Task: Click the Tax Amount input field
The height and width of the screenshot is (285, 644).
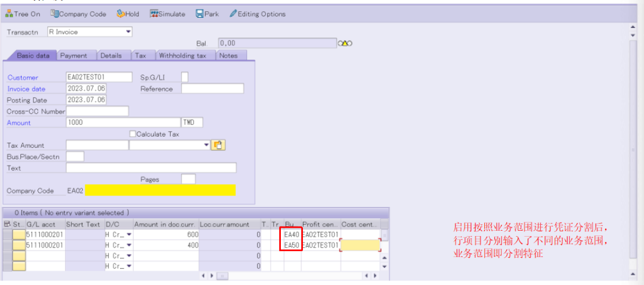Action: point(97,145)
